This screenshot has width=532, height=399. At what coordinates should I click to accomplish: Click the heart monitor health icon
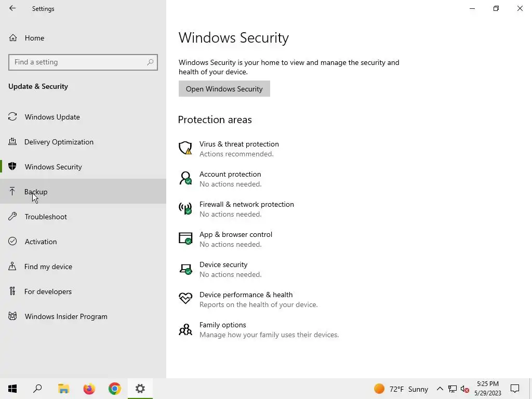tap(185, 298)
